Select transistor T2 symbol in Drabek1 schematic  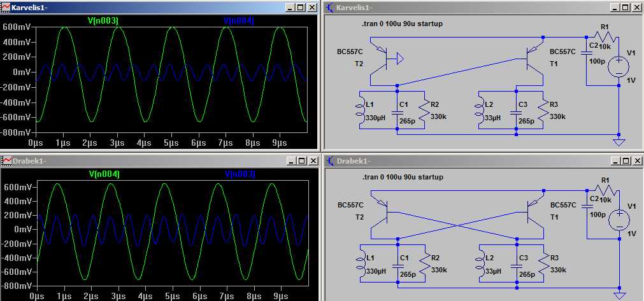pos(384,212)
